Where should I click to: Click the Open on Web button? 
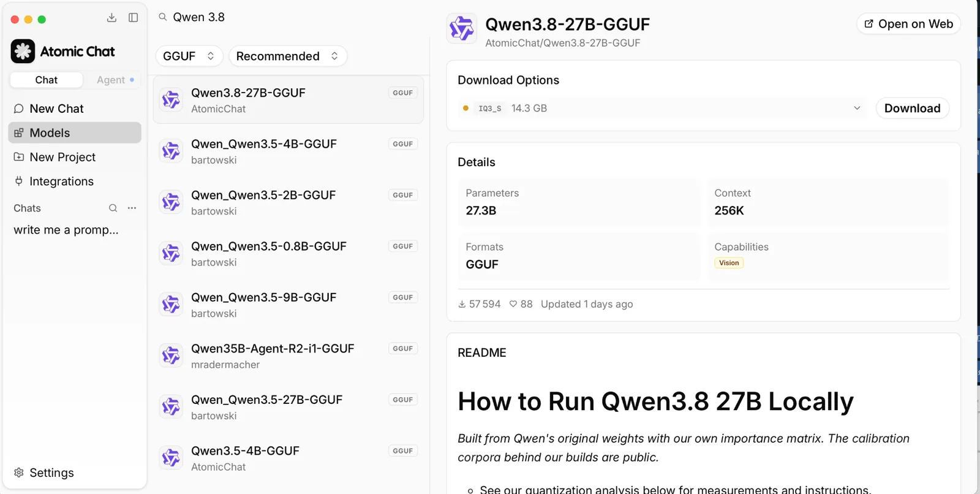coord(908,24)
